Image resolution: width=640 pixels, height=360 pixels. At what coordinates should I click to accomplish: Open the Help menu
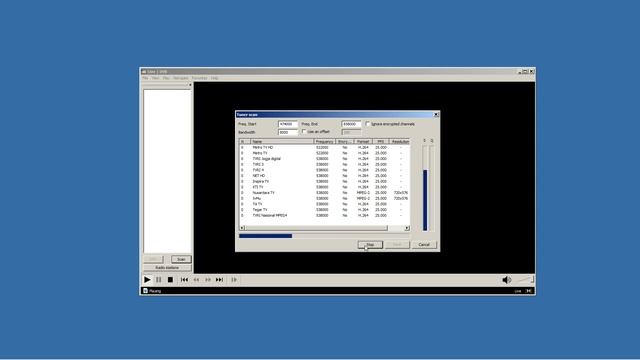click(x=215, y=78)
